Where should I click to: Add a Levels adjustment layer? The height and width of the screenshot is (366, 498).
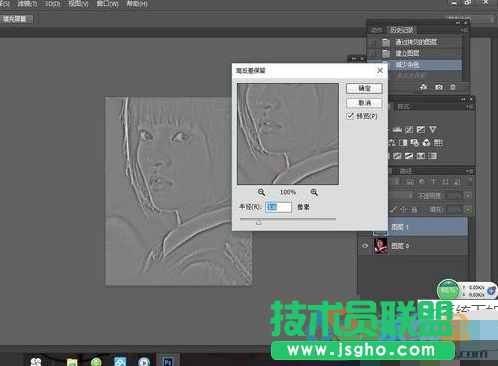click(x=397, y=129)
